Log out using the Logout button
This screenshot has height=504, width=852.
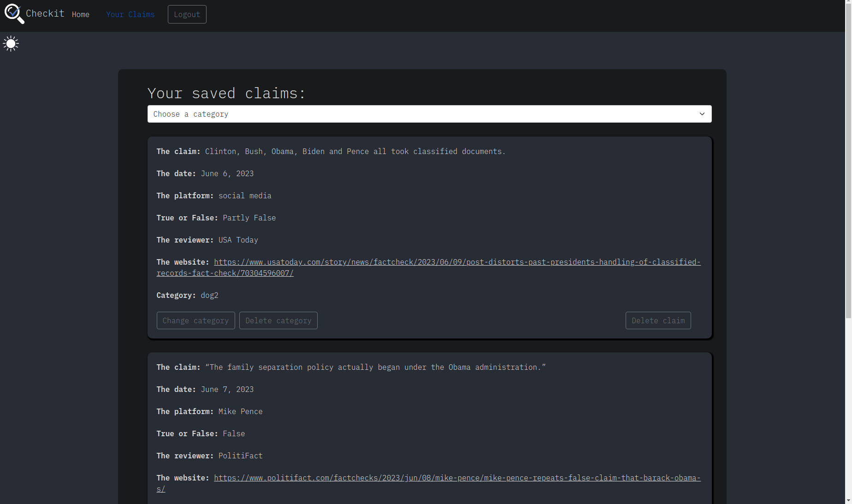tap(187, 15)
